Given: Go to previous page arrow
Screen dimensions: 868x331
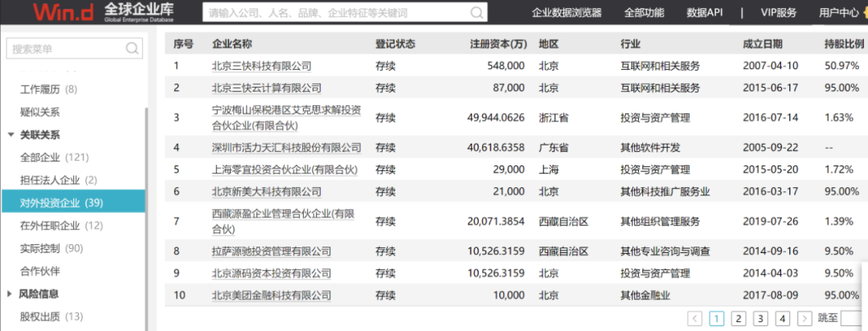Looking at the screenshot, I should tap(695, 318).
